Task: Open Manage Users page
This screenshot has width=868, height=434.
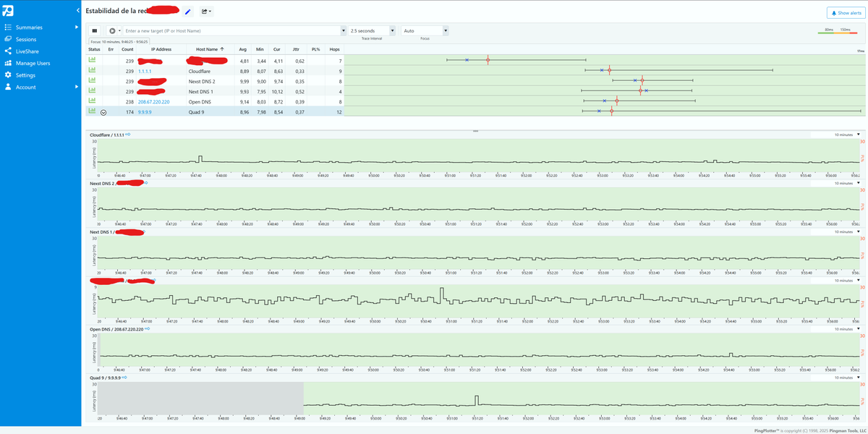Action: [33, 63]
